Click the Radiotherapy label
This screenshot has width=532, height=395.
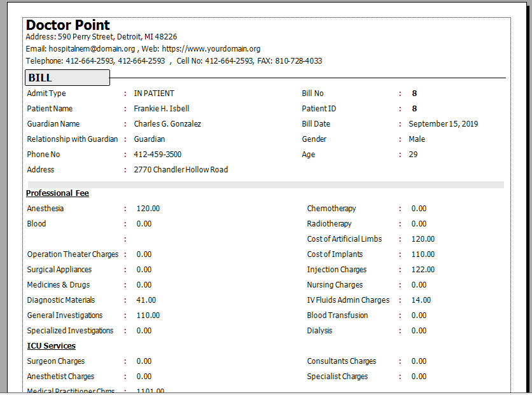(329, 224)
